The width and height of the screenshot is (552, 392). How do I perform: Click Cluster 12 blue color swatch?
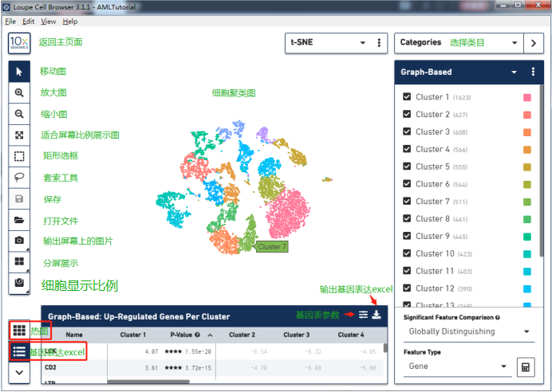coord(527,289)
